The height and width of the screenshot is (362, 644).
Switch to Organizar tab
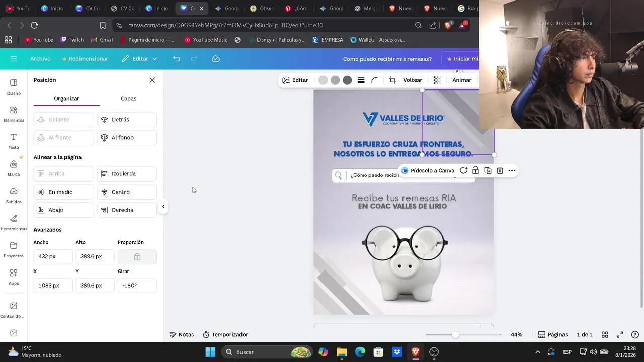coord(67,99)
